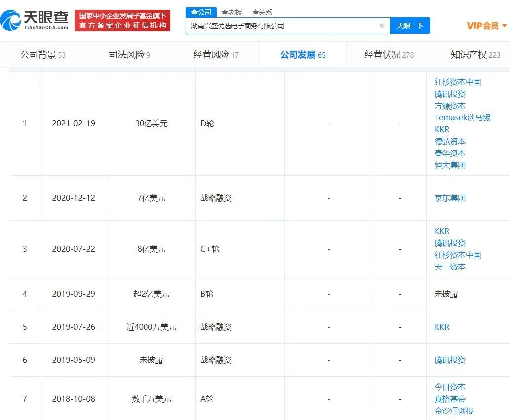510x420 pixels.
Task: Open the 公司发展 65 tab
Action: pos(303,55)
